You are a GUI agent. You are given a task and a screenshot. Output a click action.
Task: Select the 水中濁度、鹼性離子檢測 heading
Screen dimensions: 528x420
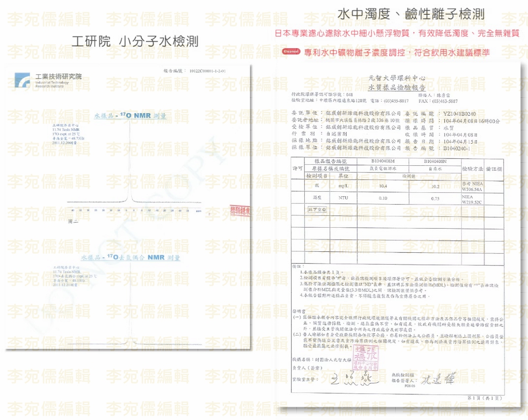[411, 14]
